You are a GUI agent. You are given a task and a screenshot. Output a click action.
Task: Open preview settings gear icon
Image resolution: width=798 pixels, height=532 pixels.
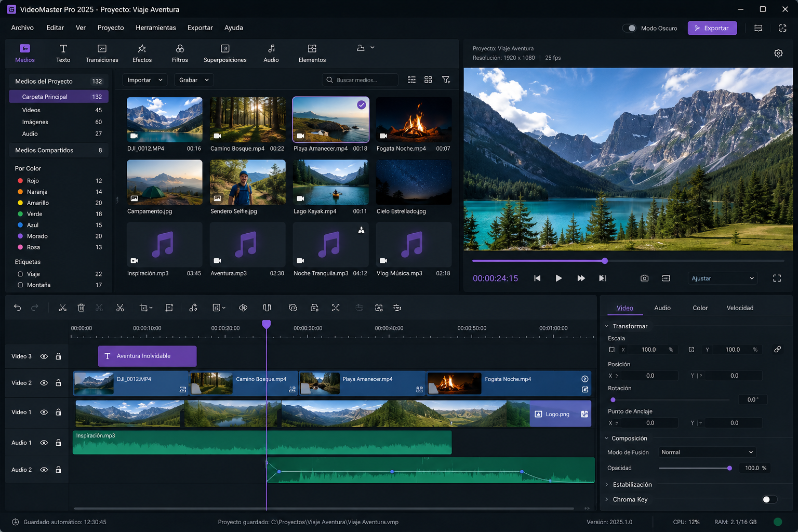pyautogui.click(x=778, y=53)
